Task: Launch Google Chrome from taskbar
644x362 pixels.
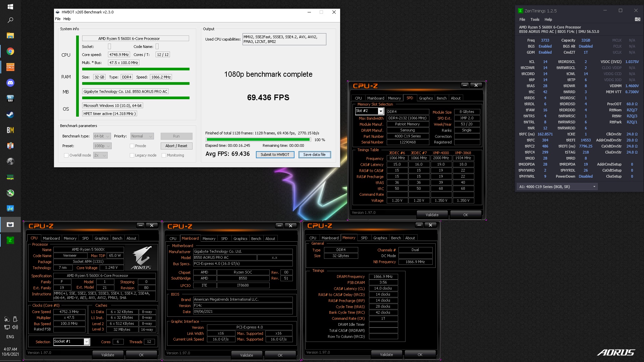Action: click(10, 51)
